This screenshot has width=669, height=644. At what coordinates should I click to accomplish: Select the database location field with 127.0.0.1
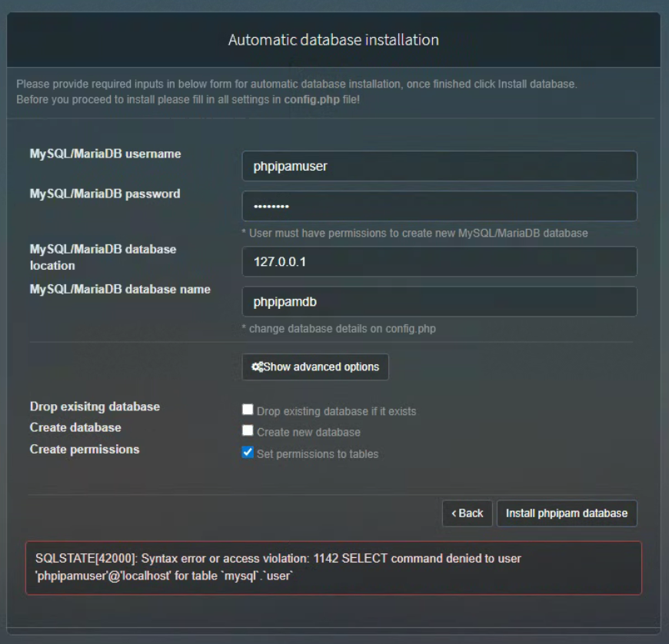click(x=439, y=261)
